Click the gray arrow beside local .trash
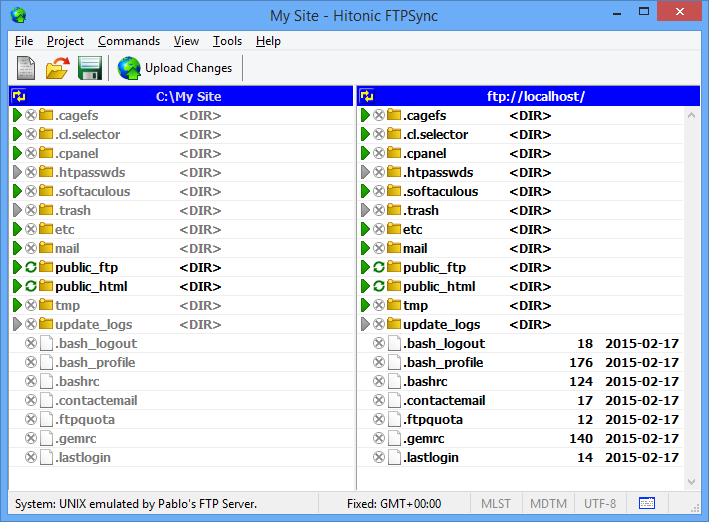 (18, 210)
